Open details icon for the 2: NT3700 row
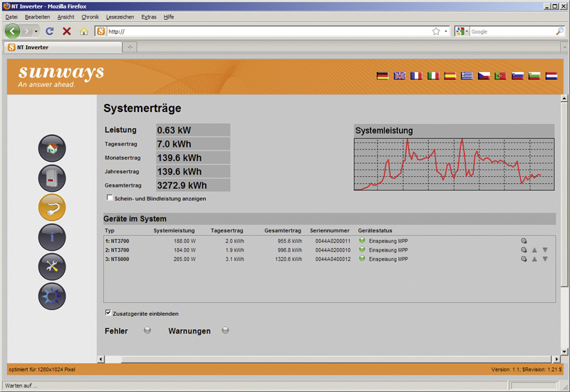The width and height of the screenshot is (570, 392). (x=524, y=250)
